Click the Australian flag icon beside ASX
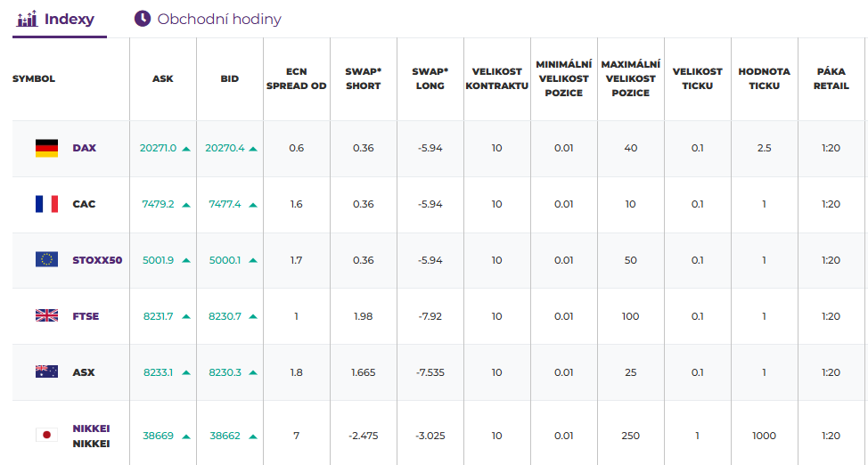This screenshot has height=465, width=868. [46, 372]
